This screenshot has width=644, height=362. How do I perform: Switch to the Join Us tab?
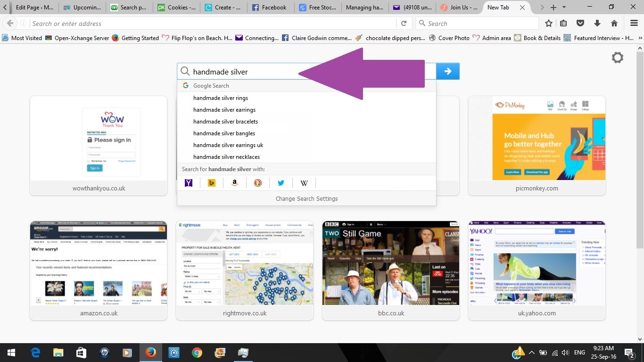pyautogui.click(x=459, y=8)
